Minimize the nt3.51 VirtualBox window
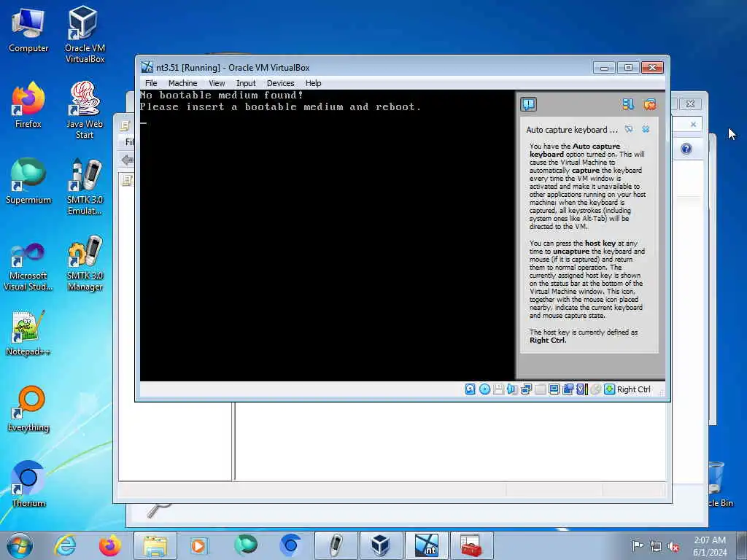 pyautogui.click(x=604, y=68)
